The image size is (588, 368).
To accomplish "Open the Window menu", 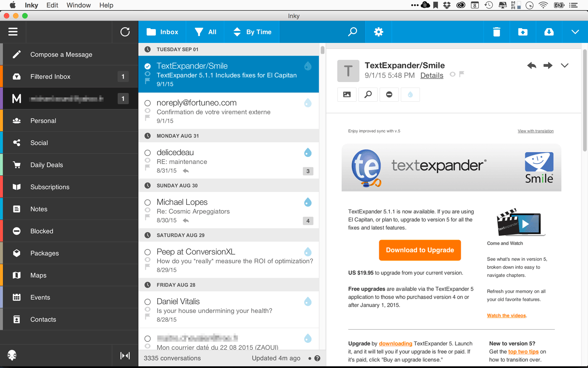I will [x=79, y=5].
